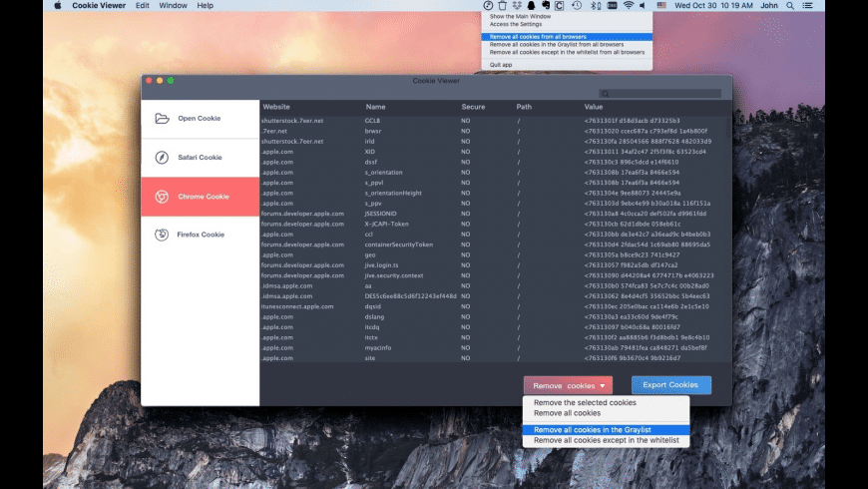The width and height of the screenshot is (868, 489).
Task: Open the Time Machine menu bar icon
Action: point(576,6)
